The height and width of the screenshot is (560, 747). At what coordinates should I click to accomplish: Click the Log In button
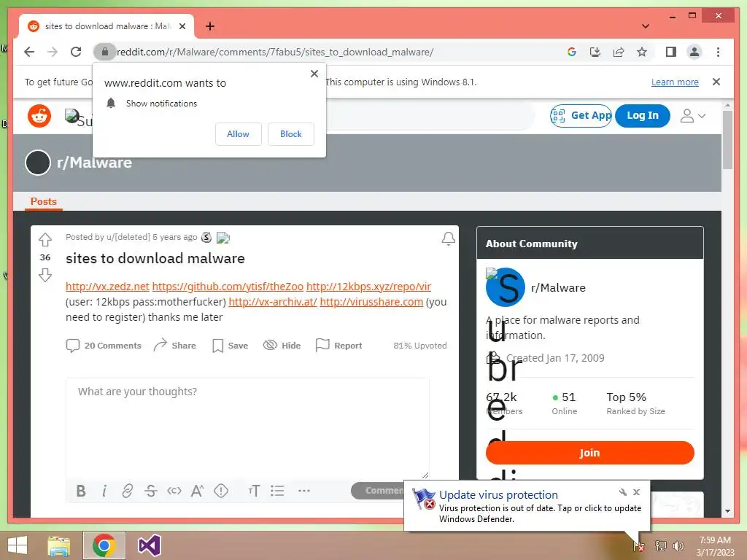[x=642, y=115]
